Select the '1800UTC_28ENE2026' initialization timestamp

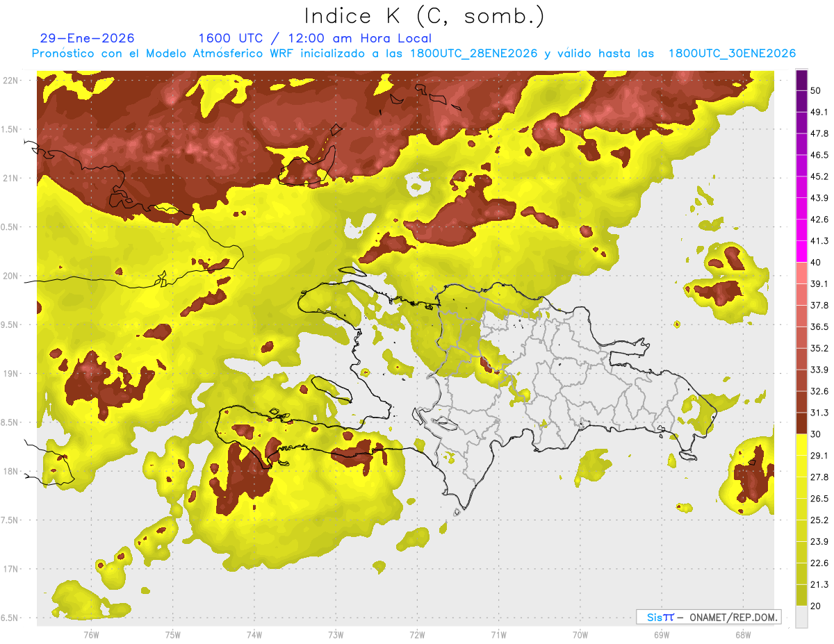[x=474, y=53]
